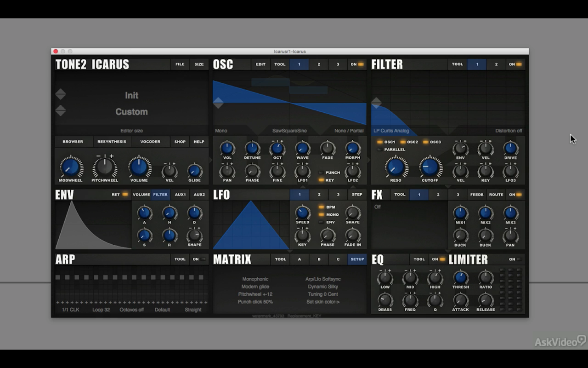Image resolution: width=588 pixels, height=368 pixels.
Task: Open the 1/1 CLK arpeggiator clock menu
Action: point(71,310)
